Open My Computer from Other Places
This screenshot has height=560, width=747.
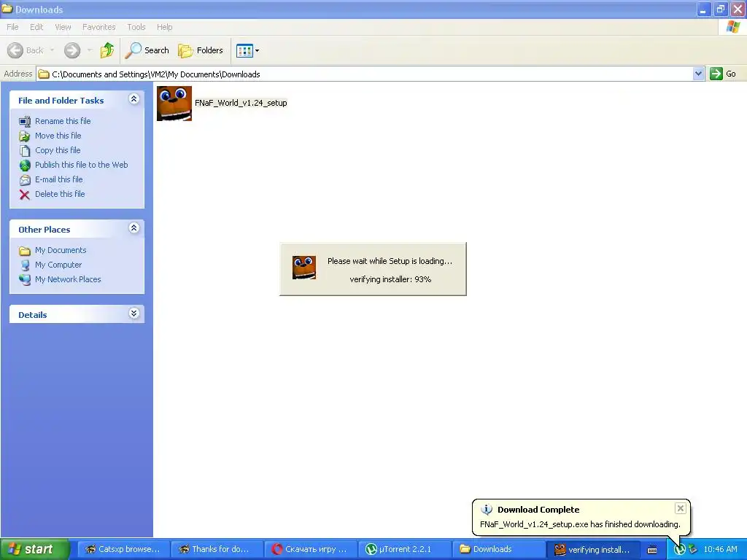click(58, 265)
